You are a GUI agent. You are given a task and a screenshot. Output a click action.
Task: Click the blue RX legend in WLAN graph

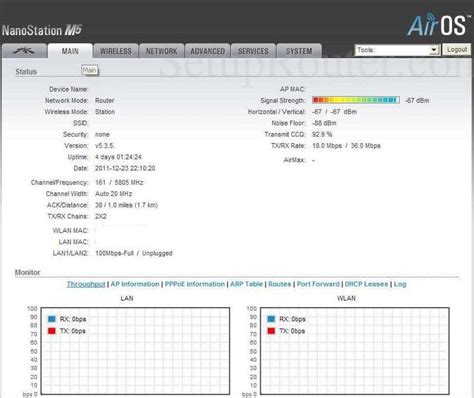[x=271, y=319]
